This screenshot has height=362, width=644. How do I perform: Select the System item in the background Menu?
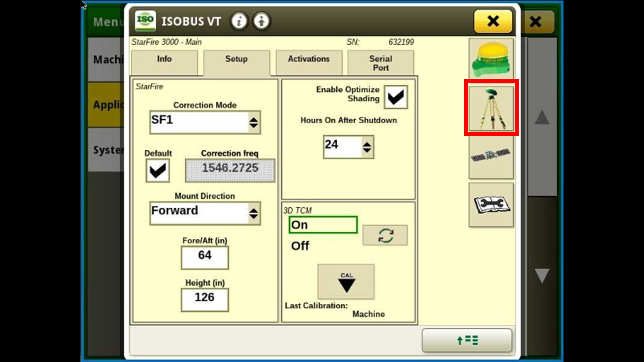106,150
